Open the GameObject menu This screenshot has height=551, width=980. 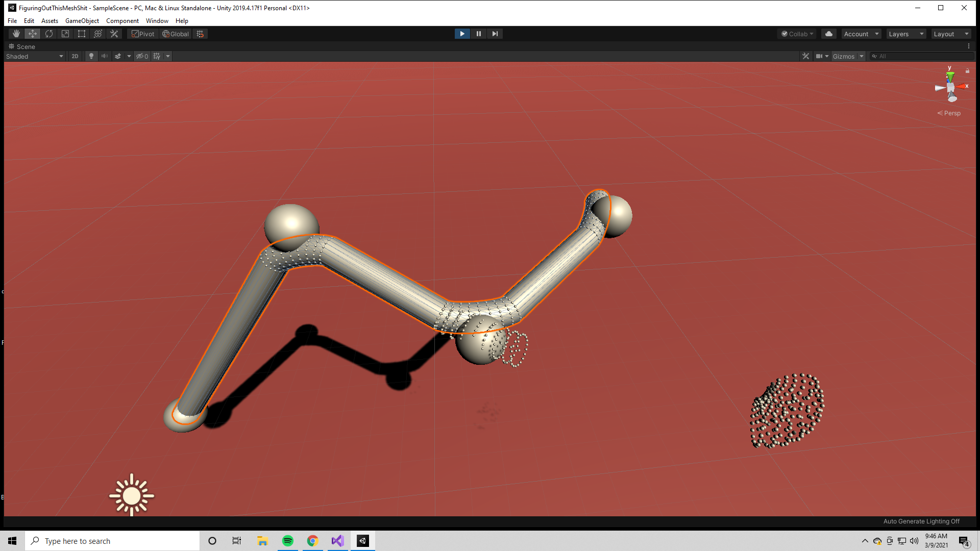82,21
